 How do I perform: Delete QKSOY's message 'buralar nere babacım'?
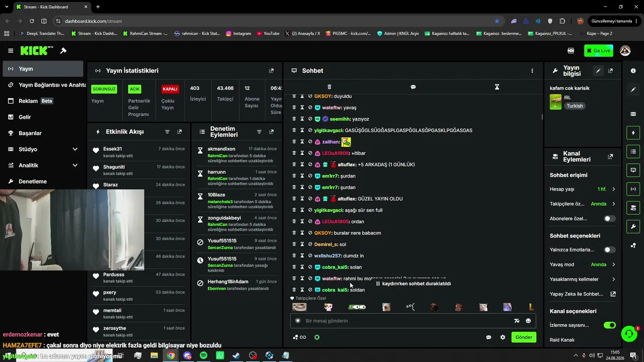(x=294, y=233)
